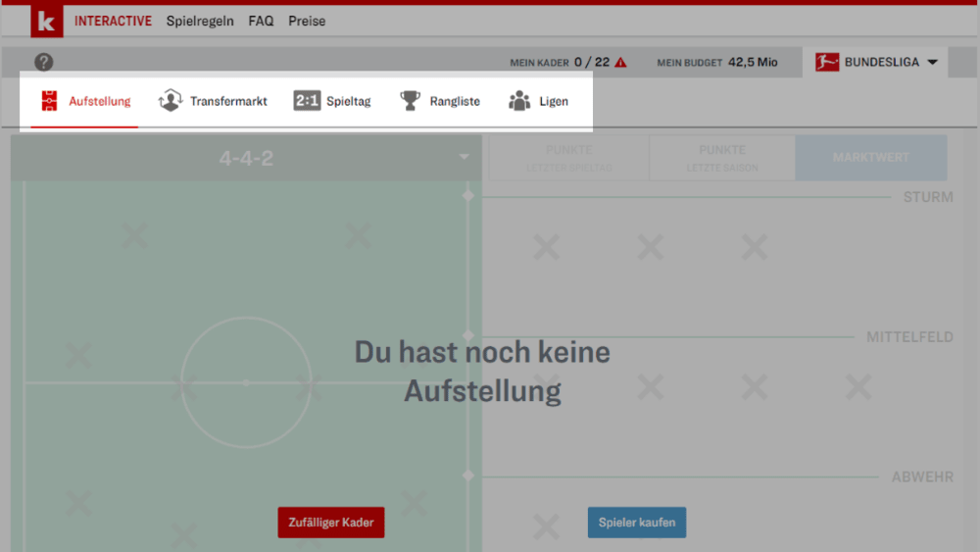Switch to the Transfermarkt tab
The width and height of the screenshot is (980, 552).
pyautogui.click(x=213, y=101)
